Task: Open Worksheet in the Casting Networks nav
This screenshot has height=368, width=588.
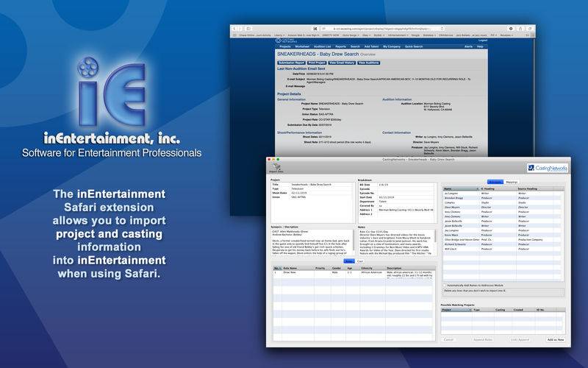Action: pyautogui.click(x=302, y=46)
